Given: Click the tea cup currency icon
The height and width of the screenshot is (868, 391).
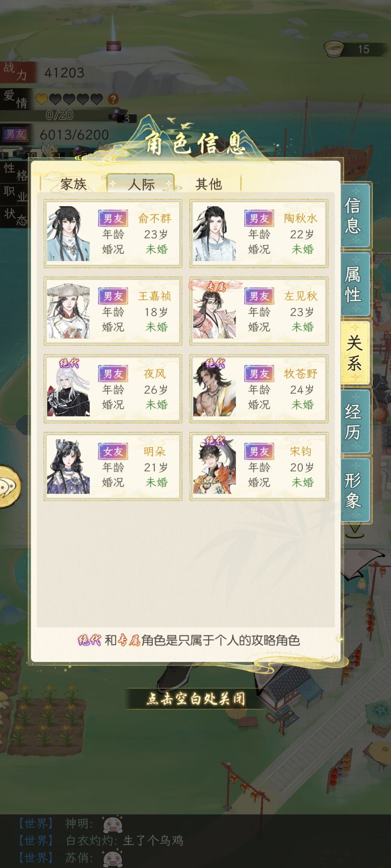Looking at the screenshot, I should [334, 48].
